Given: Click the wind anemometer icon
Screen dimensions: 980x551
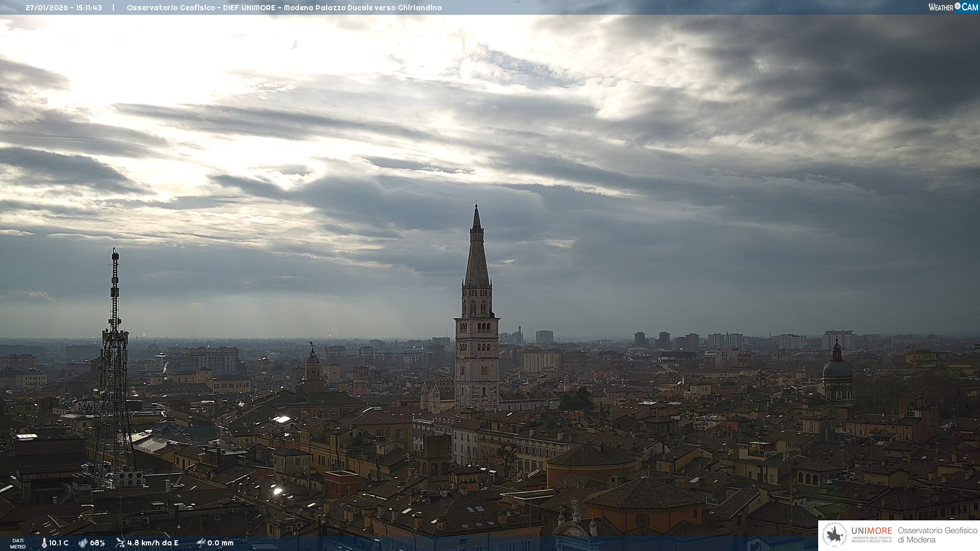Looking at the screenshot, I should 120,543.
